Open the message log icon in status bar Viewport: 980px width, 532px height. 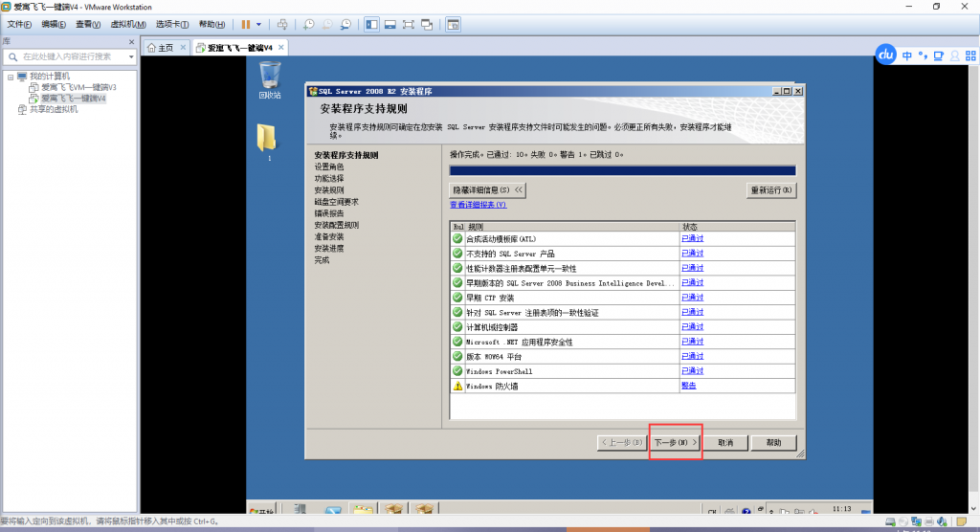pos(961,521)
